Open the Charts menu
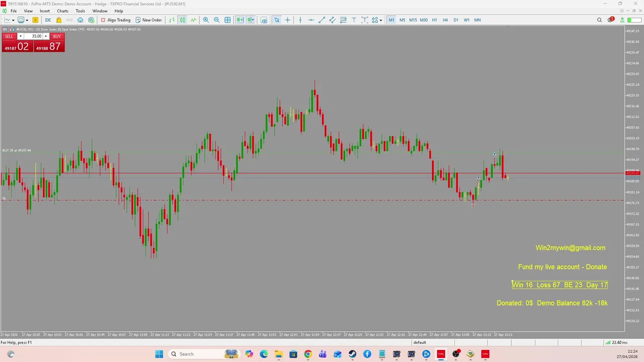The height and width of the screenshot is (362, 644). (x=62, y=11)
